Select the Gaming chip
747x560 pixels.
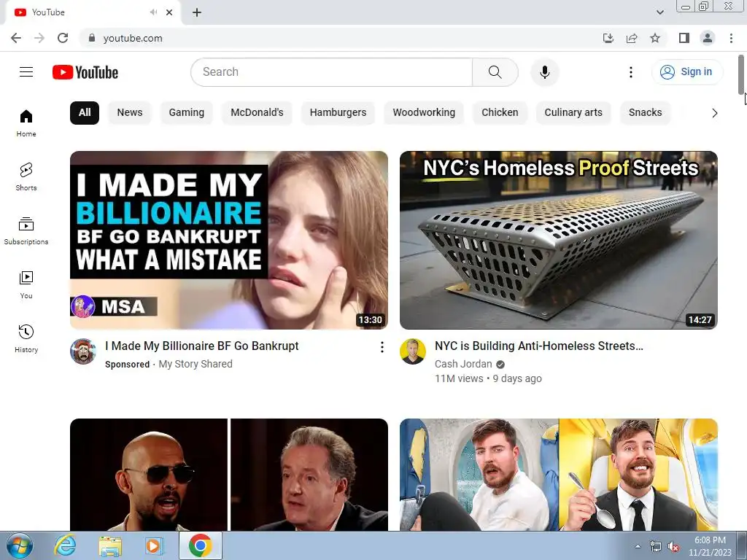[x=186, y=113]
